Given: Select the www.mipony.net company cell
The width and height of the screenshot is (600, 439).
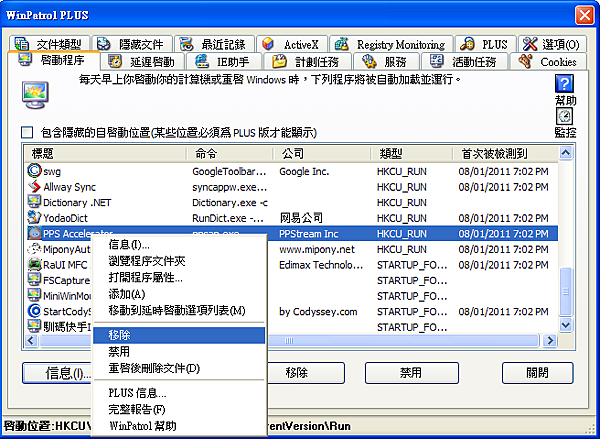Looking at the screenshot, I should click(x=317, y=250).
